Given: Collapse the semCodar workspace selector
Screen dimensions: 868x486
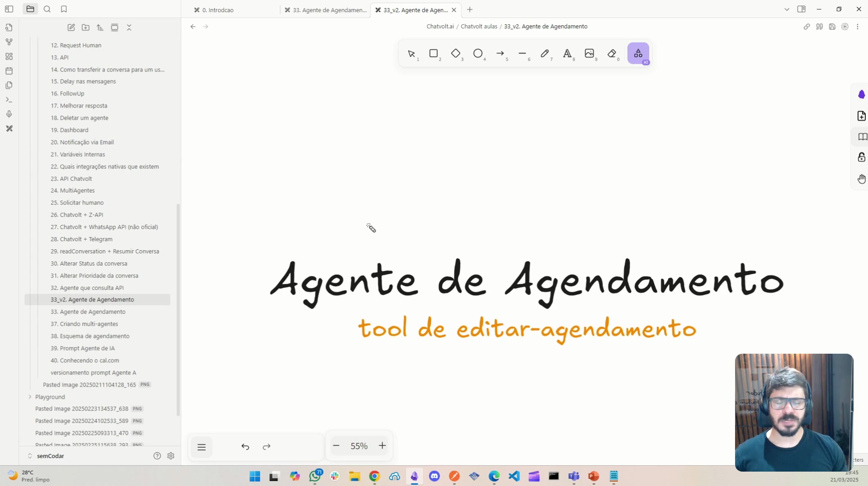Looking at the screenshot, I should tap(29, 456).
